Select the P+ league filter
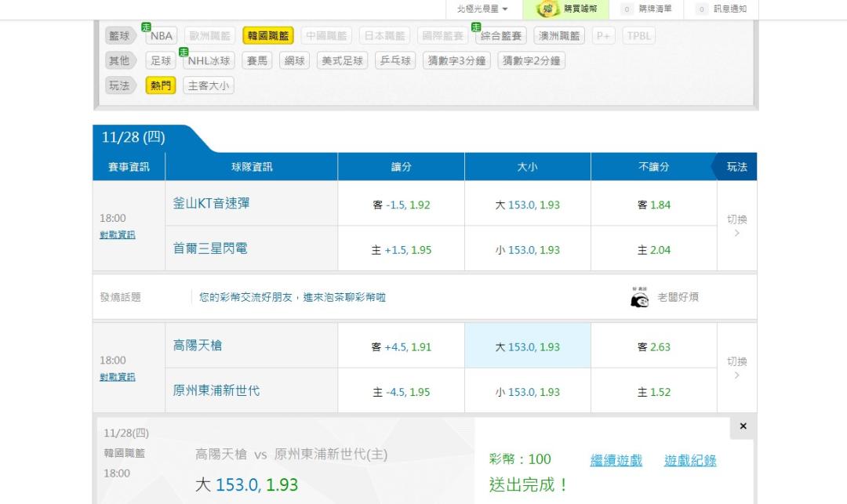 (x=603, y=35)
